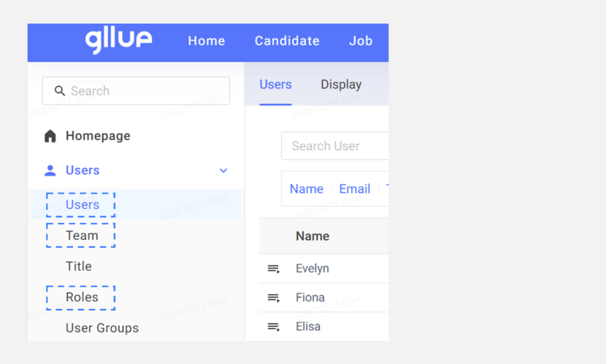606x364 pixels.
Task: Open Roles in the sidebar
Action: pyautogui.click(x=82, y=297)
